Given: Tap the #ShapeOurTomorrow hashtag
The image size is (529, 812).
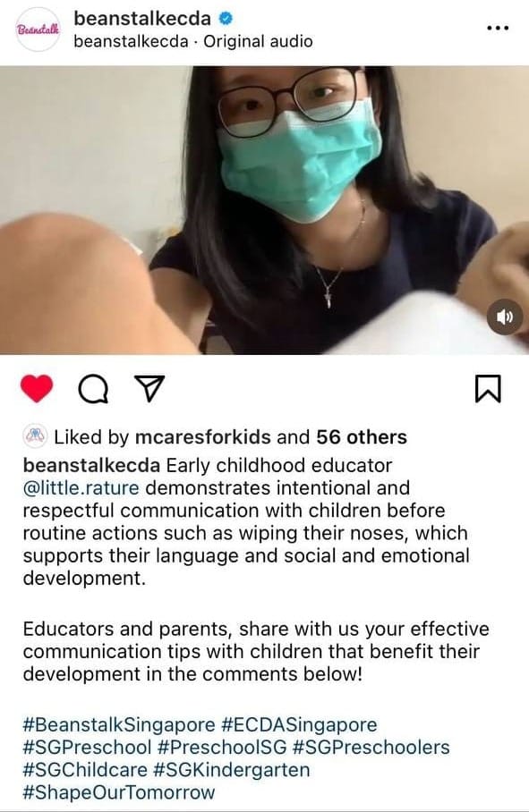Looking at the screenshot, I should 119,793.
